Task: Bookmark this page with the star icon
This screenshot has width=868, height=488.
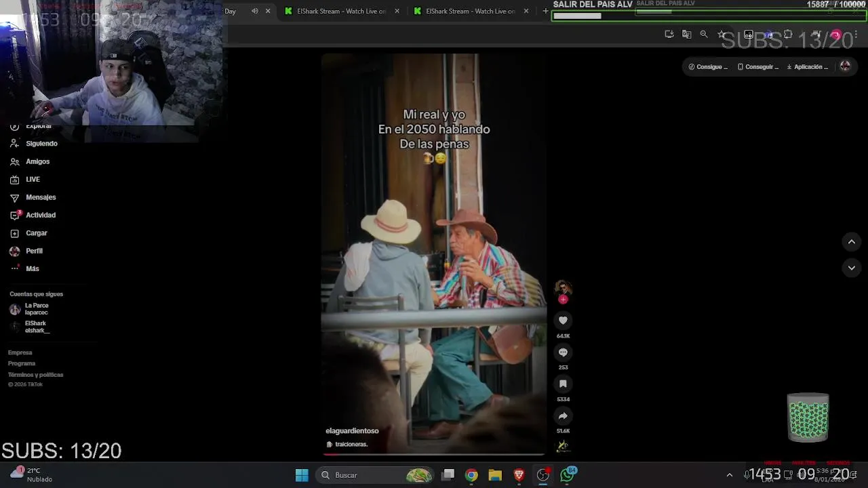Action: [722, 34]
